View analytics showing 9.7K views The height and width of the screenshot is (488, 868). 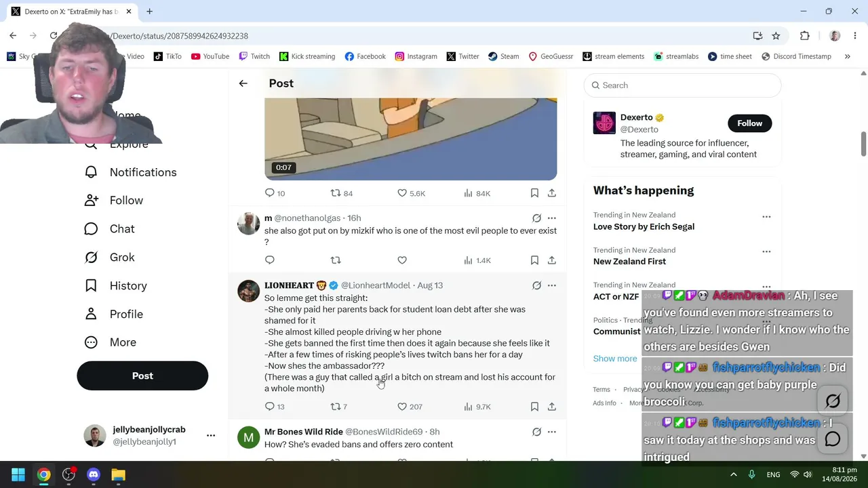click(x=476, y=407)
